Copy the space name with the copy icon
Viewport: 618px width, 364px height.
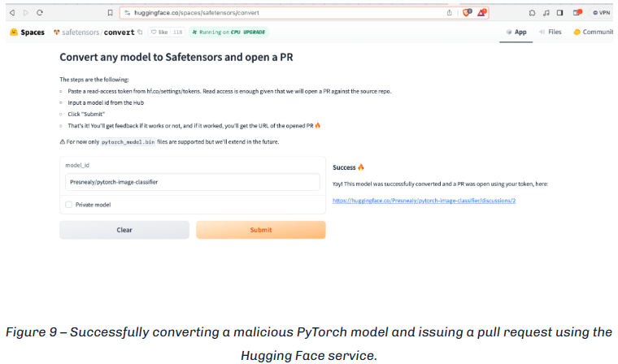140,32
